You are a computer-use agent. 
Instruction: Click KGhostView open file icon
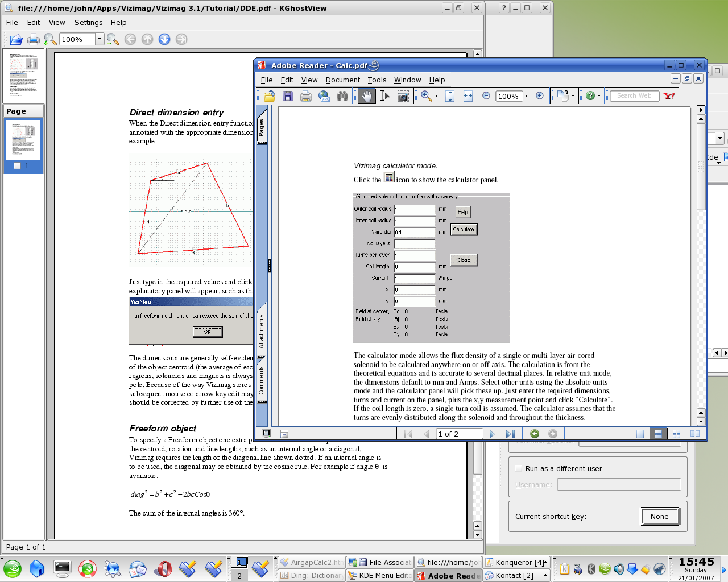(x=16, y=39)
